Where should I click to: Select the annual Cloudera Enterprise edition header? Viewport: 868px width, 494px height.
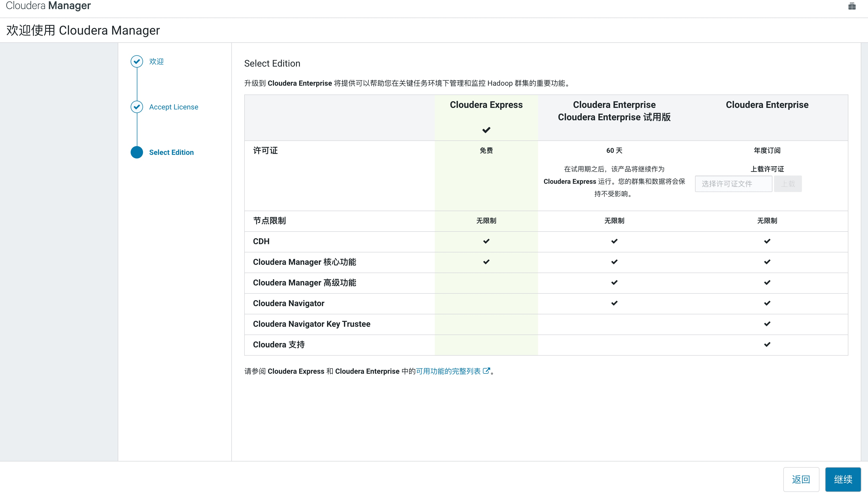click(x=767, y=105)
